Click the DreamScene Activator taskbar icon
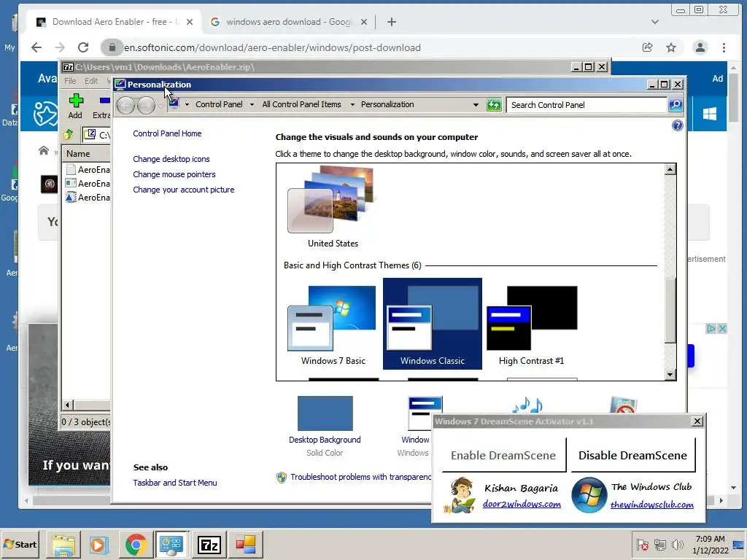The height and width of the screenshot is (560, 747). click(x=246, y=545)
